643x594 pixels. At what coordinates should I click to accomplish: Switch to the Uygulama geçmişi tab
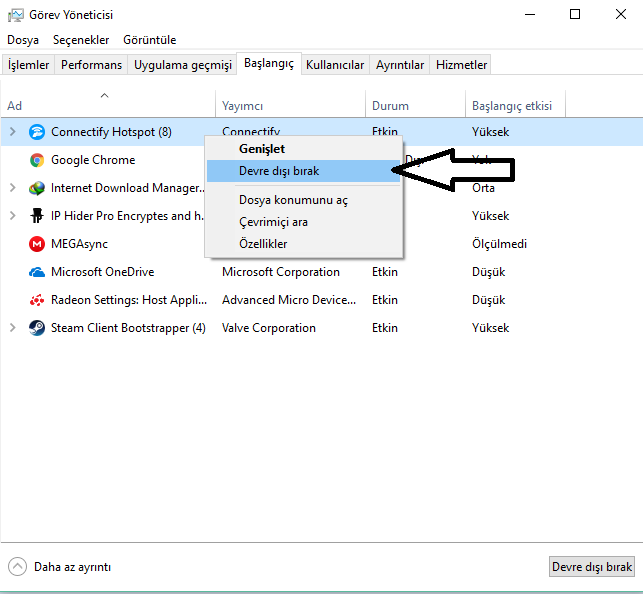click(182, 65)
